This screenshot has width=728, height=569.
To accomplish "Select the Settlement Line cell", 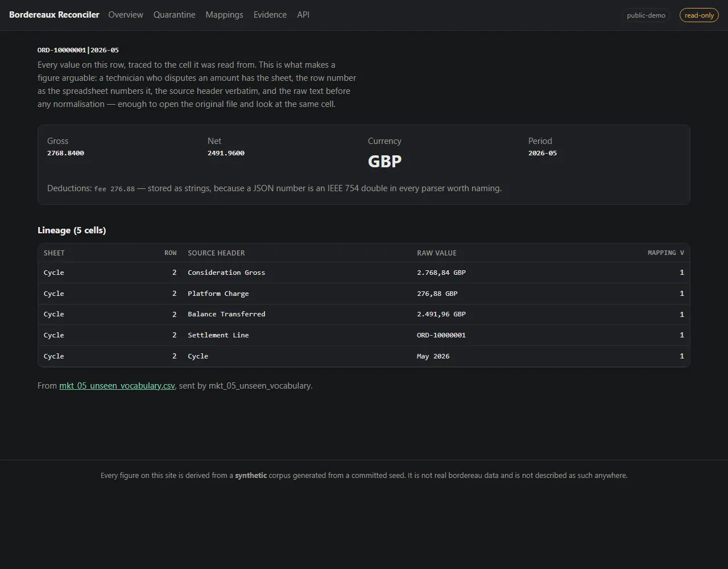I will click(x=218, y=335).
